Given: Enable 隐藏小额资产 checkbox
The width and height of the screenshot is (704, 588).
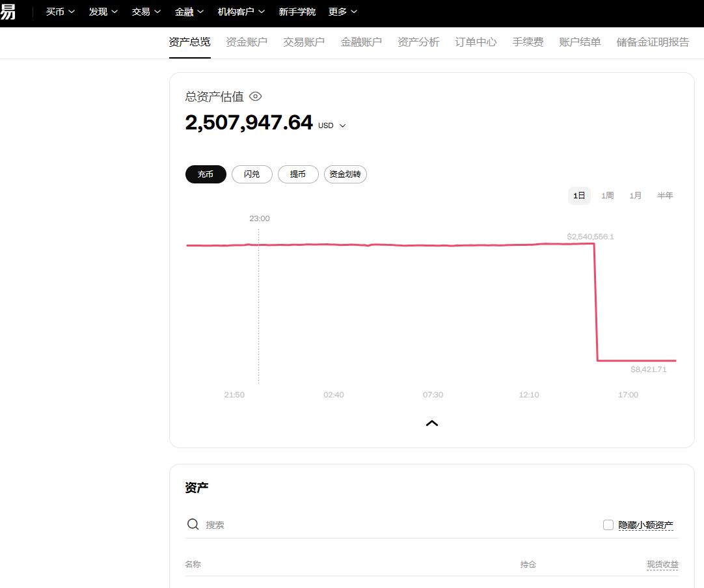Looking at the screenshot, I should click(608, 525).
